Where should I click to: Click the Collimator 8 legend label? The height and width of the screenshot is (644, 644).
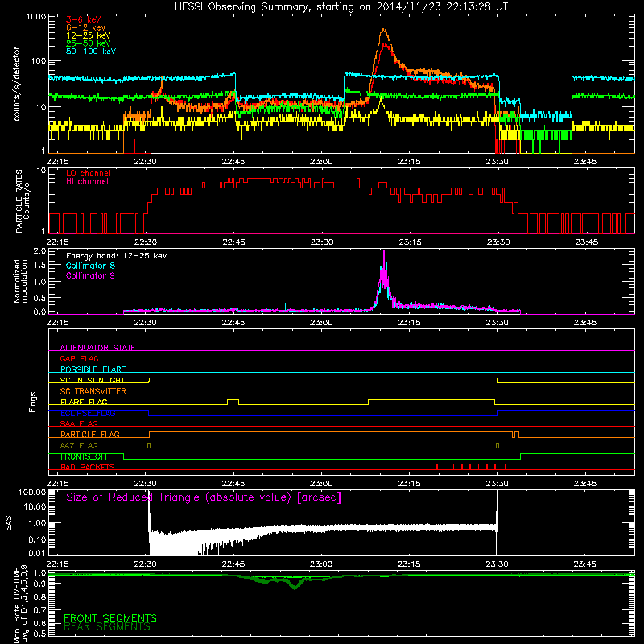click(x=90, y=266)
